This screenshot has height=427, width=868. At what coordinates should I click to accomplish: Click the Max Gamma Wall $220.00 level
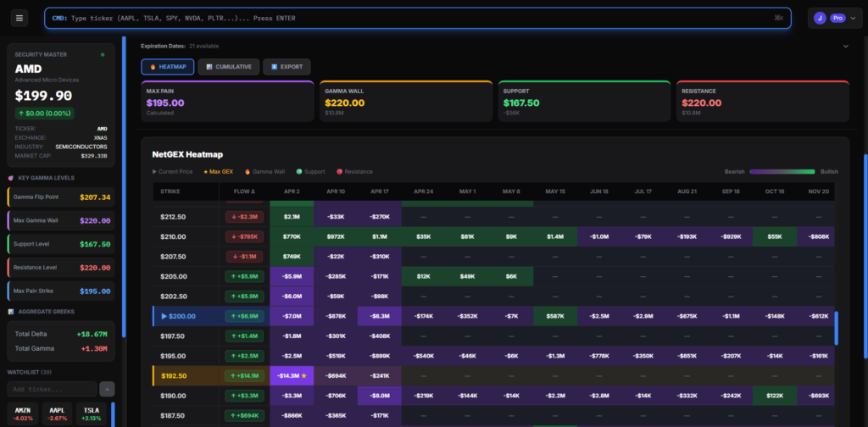pyautogui.click(x=61, y=220)
